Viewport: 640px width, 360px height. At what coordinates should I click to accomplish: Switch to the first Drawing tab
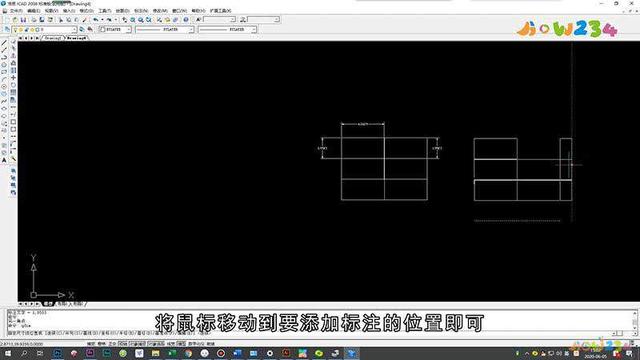53,38
